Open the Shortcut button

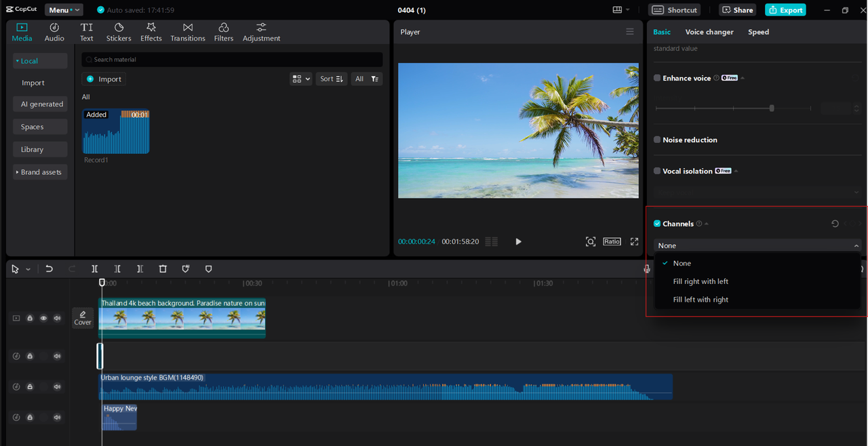tap(675, 10)
